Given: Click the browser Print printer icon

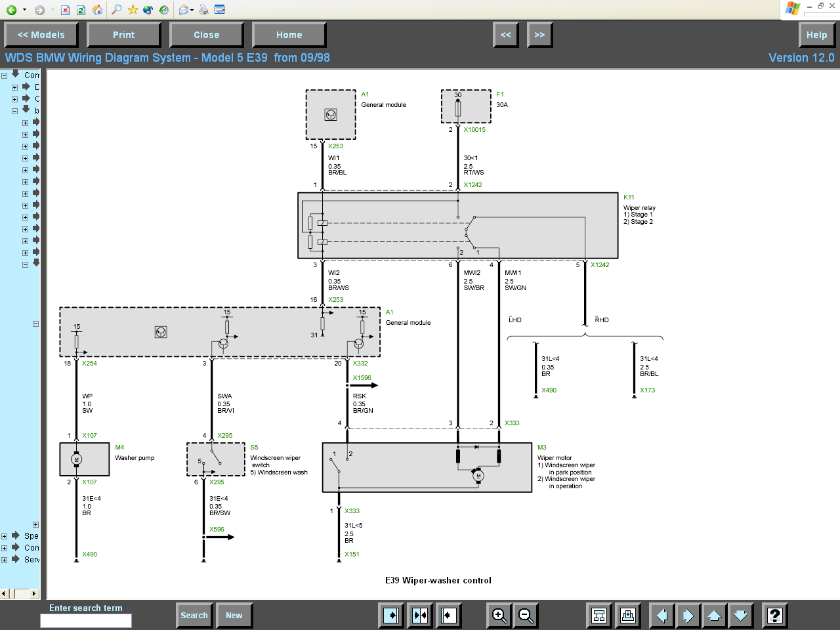Looking at the screenshot, I should pyautogui.click(x=203, y=10).
